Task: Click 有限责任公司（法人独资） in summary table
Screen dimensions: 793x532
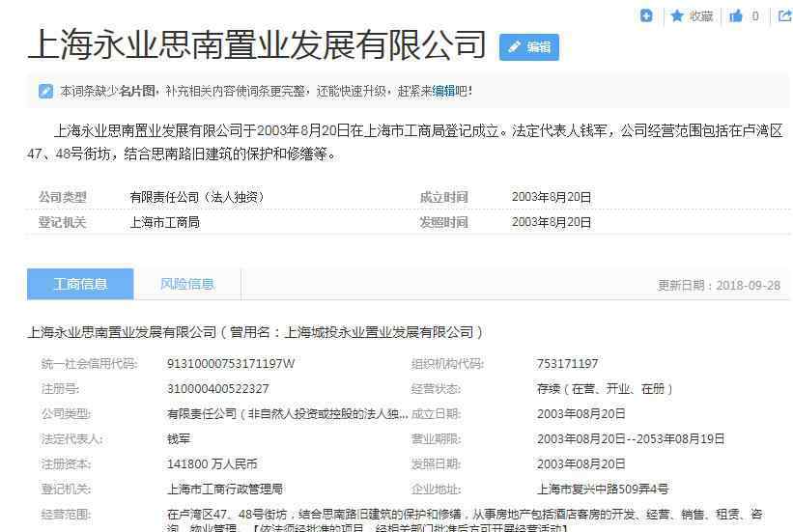Action: (198, 197)
